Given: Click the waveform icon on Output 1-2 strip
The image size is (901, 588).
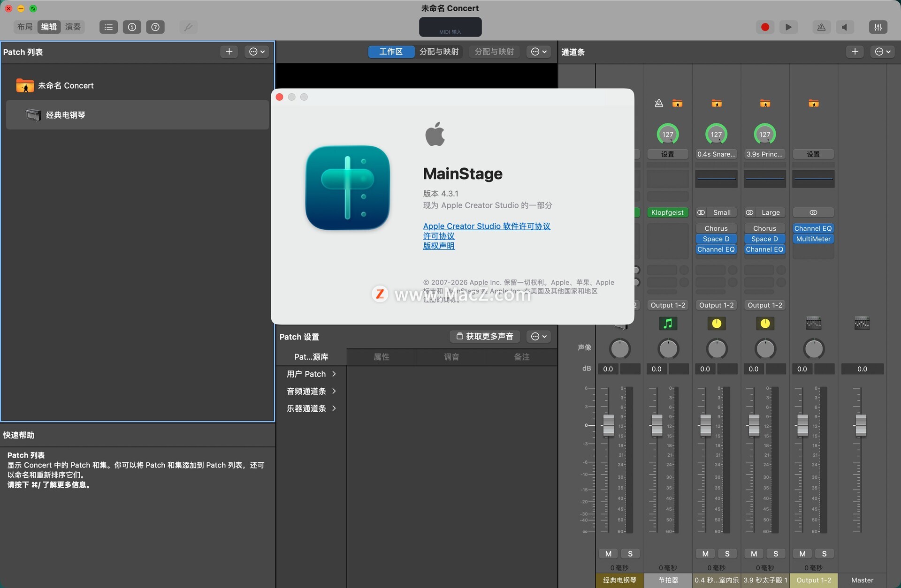Looking at the screenshot, I should tap(814, 323).
